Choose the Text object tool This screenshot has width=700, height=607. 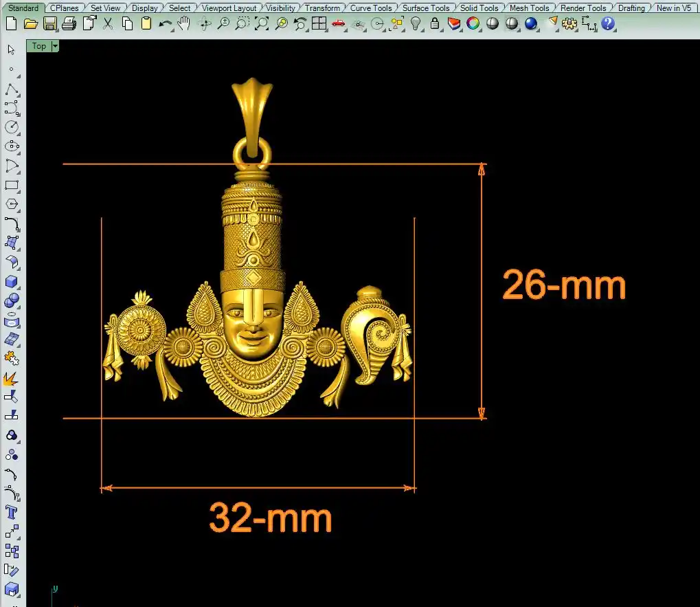(11, 512)
